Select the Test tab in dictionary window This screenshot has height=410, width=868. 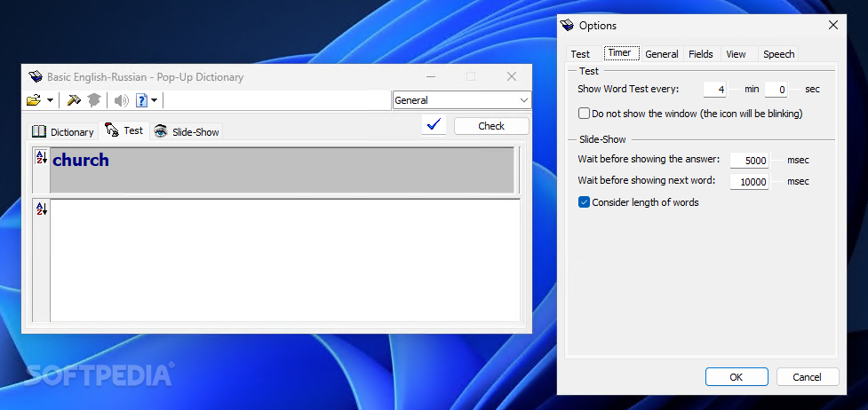[124, 130]
